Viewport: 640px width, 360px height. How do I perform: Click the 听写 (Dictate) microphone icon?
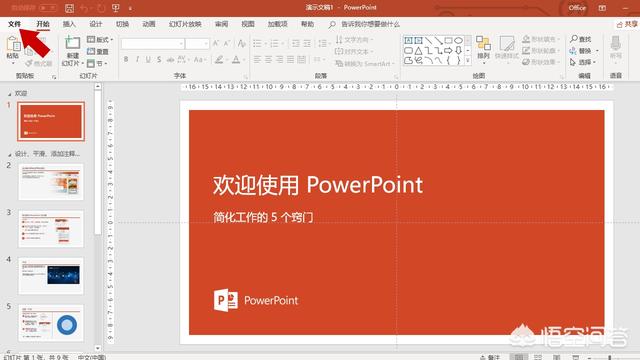(x=616, y=43)
